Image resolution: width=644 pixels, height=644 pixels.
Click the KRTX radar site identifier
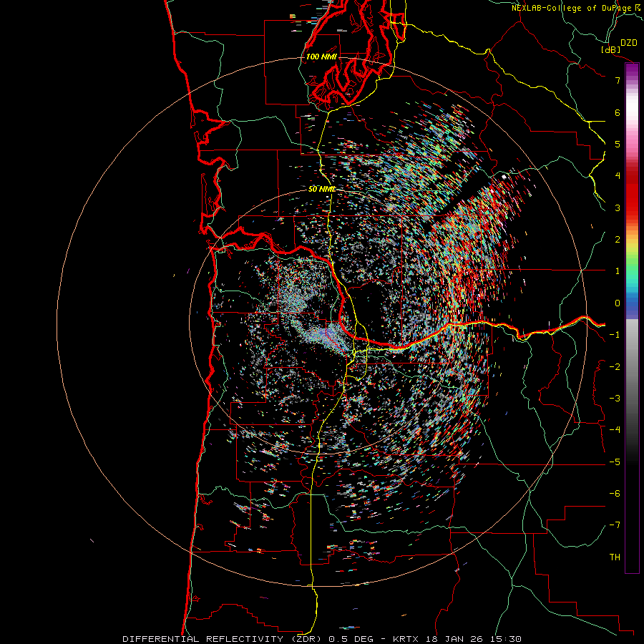coord(406,639)
